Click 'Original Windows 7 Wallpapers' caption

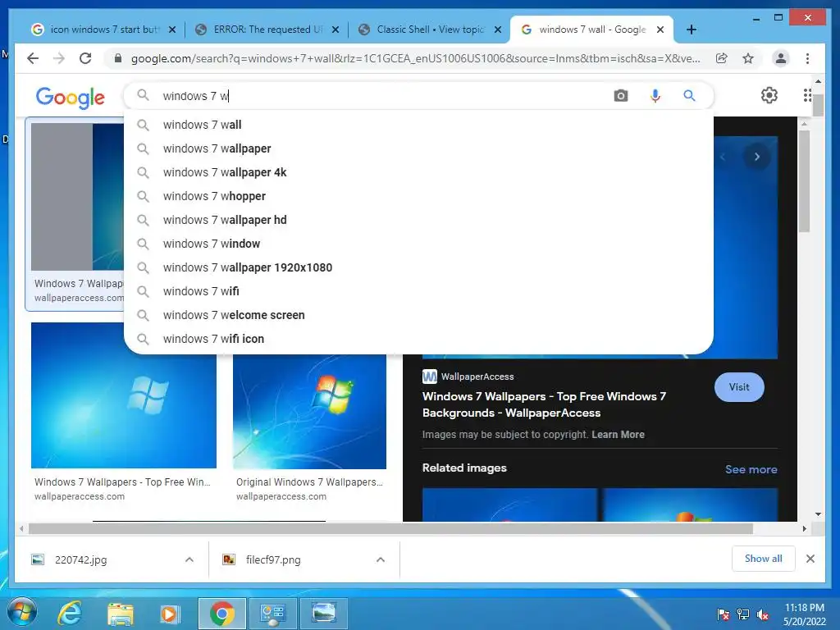[x=309, y=482]
